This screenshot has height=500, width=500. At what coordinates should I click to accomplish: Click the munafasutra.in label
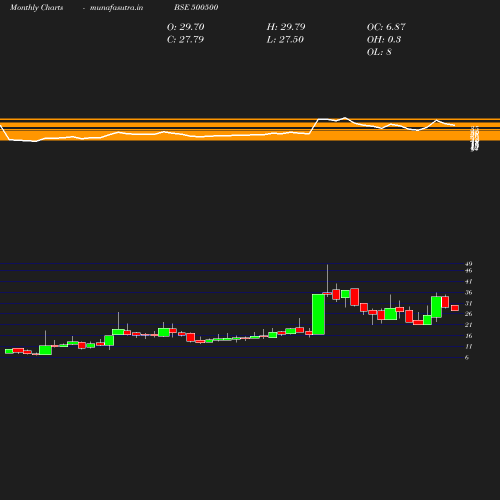tap(116, 7)
